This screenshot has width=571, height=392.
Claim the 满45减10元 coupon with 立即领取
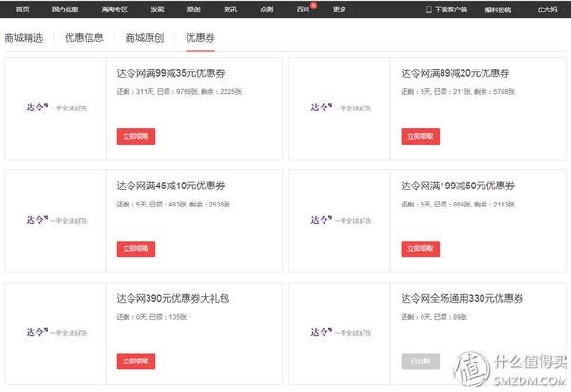pyautogui.click(x=136, y=249)
